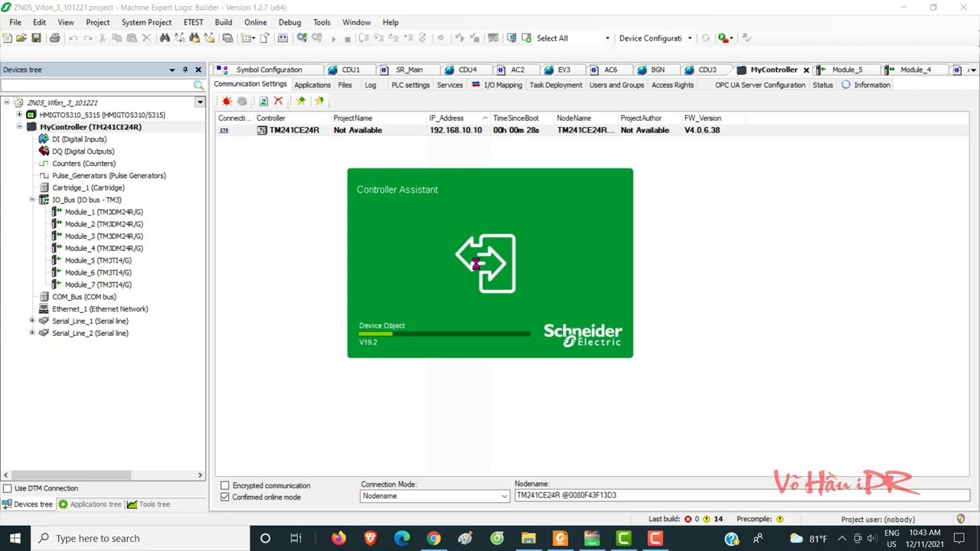Click the Precompile status warning icon
The image size is (980, 551).
click(x=780, y=519)
